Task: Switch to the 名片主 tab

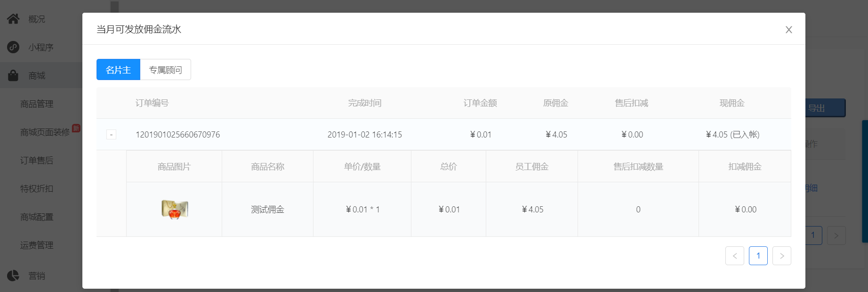Action: tap(118, 70)
